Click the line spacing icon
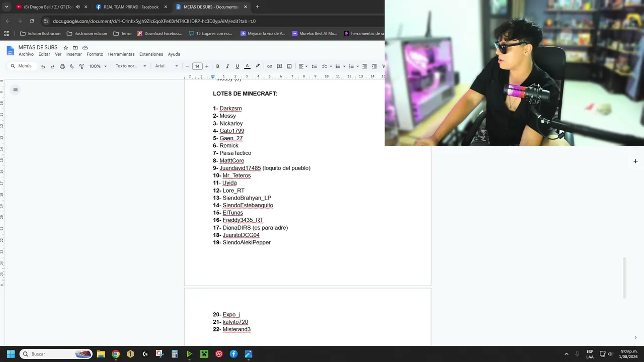 (314, 66)
